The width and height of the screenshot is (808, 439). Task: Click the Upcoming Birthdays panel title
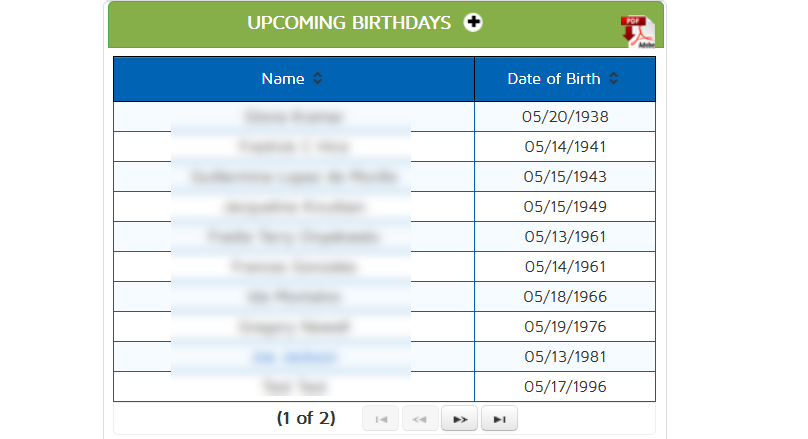point(349,23)
